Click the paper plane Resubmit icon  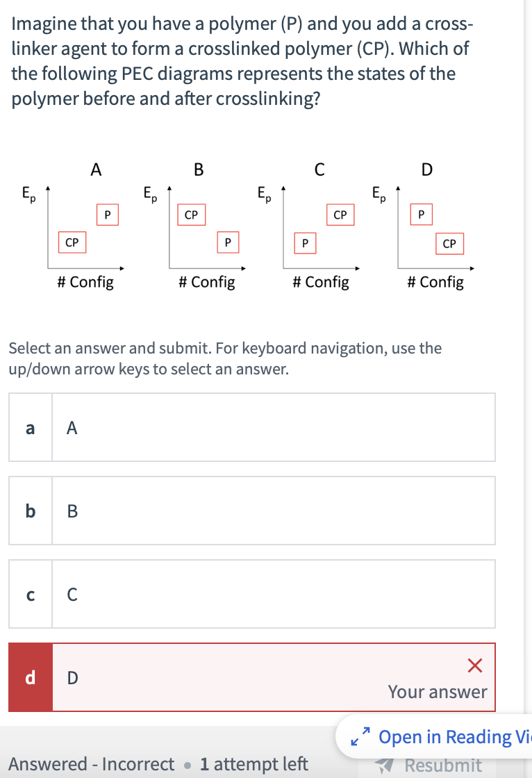click(x=385, y=765)
